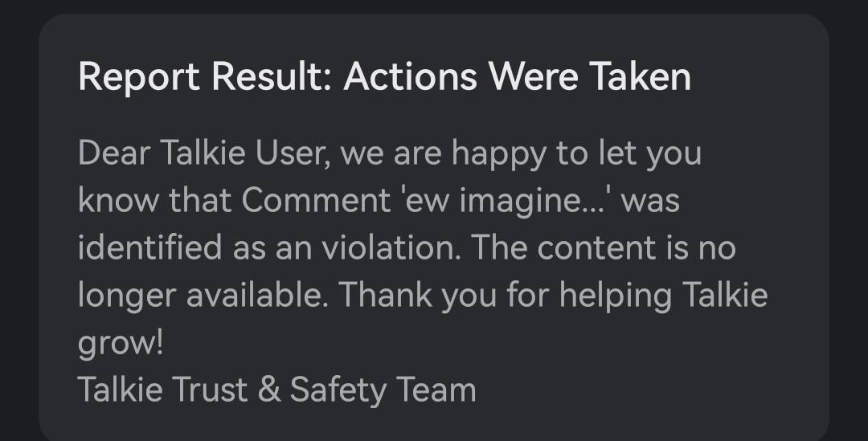
Task: Tap 'The content is no longer available' sentence
Action: point(603,247)
